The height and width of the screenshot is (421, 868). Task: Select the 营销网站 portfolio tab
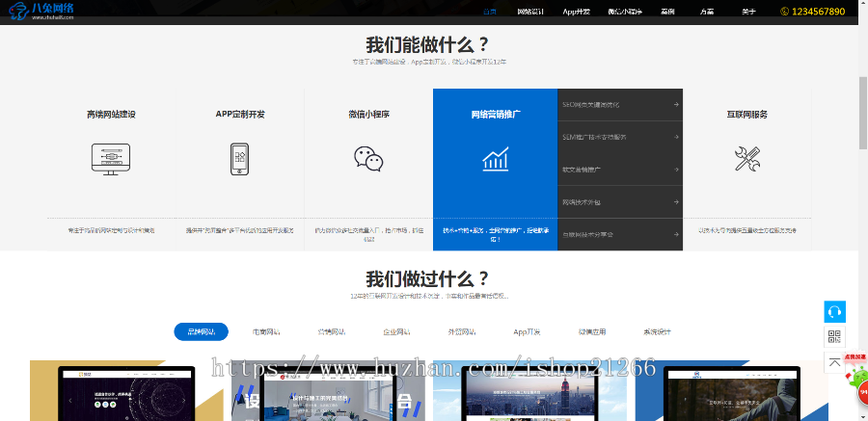pyautogui.click(x=332, y=332)
